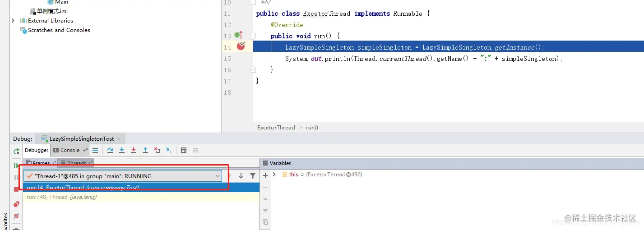Click Step Out icon
Viewport: 644px width, 230px height.
pyautogui.click(x=145, y=150)
